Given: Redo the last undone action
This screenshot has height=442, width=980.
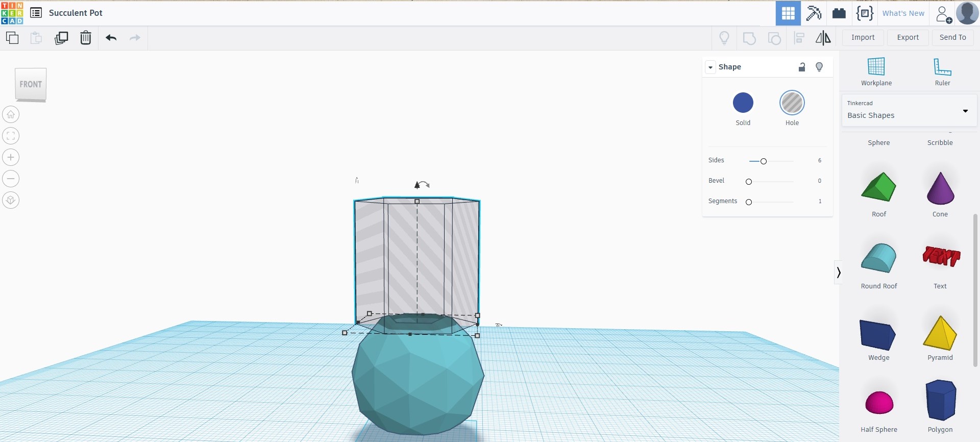Looking at the screenshot, I should click(x=135, y=38).
